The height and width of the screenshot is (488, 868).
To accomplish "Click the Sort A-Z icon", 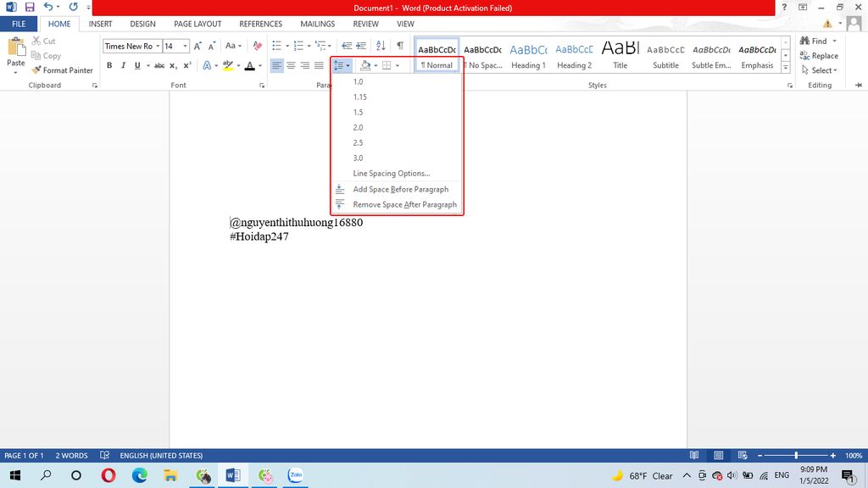I will pos(381,46).
